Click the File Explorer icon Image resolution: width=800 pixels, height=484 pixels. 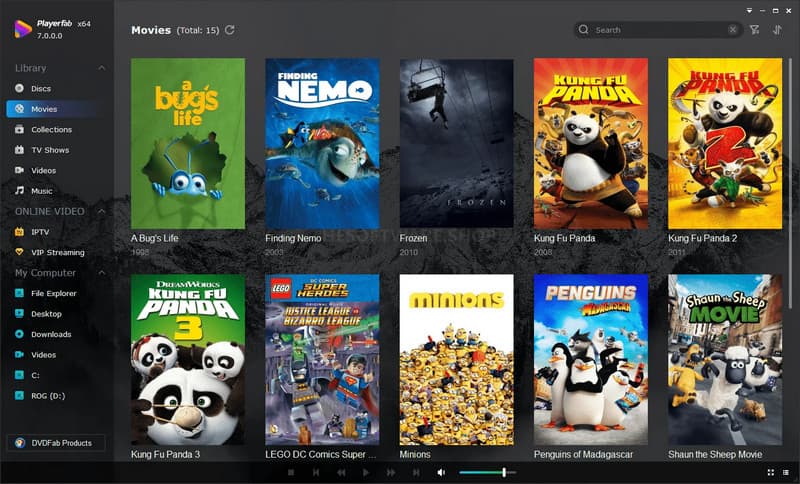[x=19, y=293]
